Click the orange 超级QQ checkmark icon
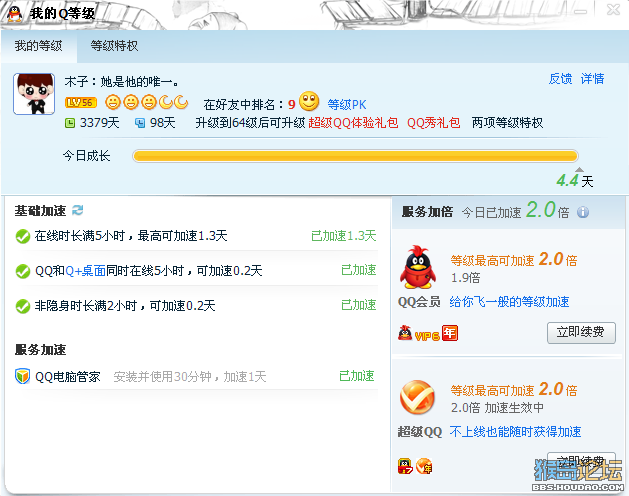 417,397
